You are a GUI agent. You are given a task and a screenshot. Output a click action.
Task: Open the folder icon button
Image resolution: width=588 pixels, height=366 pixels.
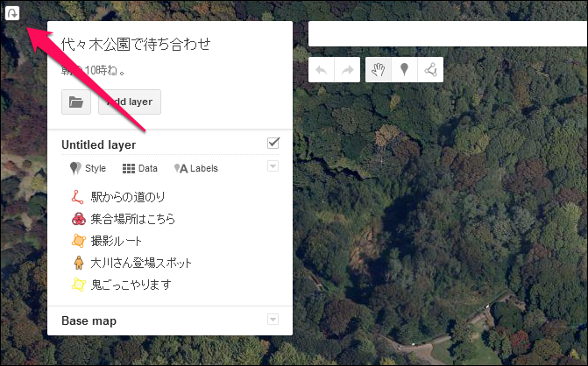(x=76, y=102)
